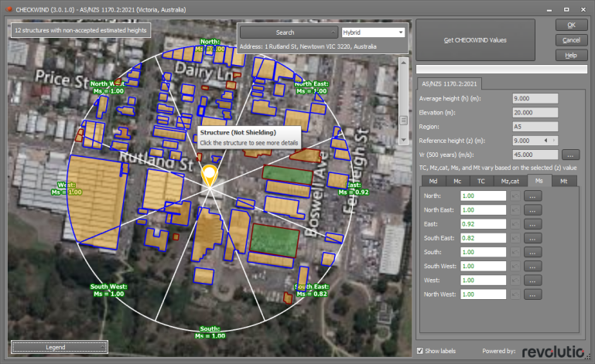Image resolution: width=595 pixels, height=364 pixels.
Task: Reset the West Ms value undo icon
Action: [x=515, y=281]
